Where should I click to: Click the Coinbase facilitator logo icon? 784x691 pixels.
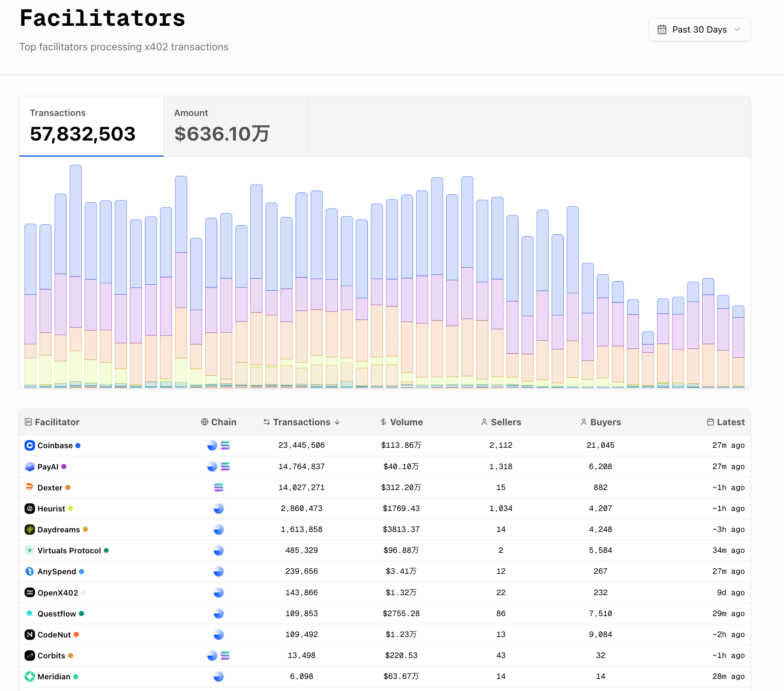[30, 445]
